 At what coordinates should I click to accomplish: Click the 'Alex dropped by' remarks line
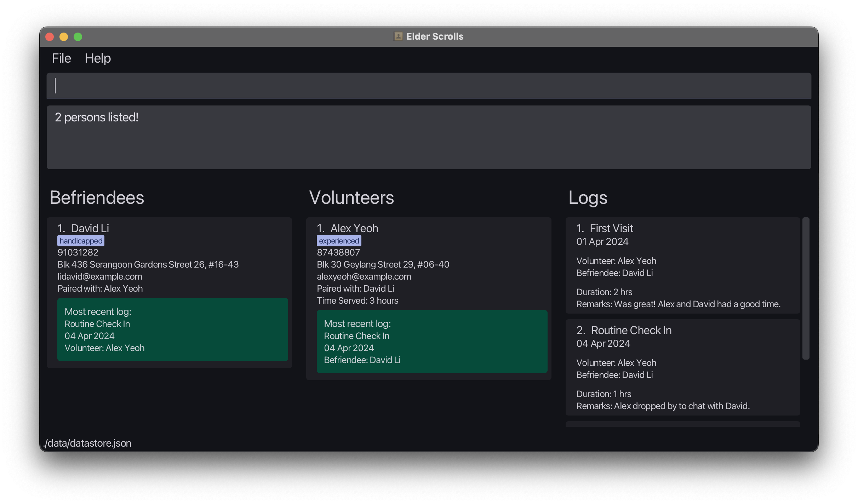(x=663, y=406)
